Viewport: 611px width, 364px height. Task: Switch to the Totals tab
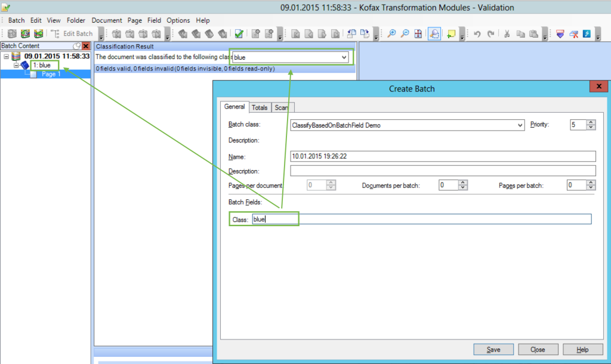coord(260,107)
